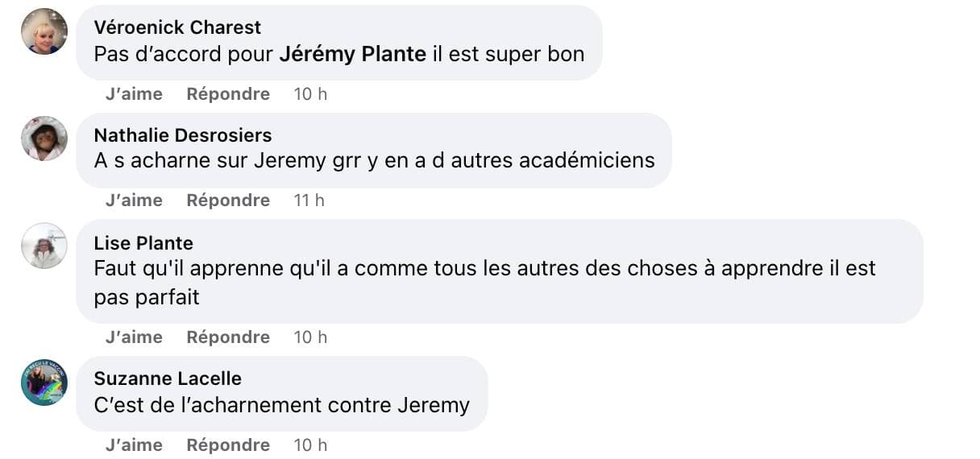Screen dimensions: 980x459
Task: Click the name Suzanne Lacelle
Action: (168, 378)
